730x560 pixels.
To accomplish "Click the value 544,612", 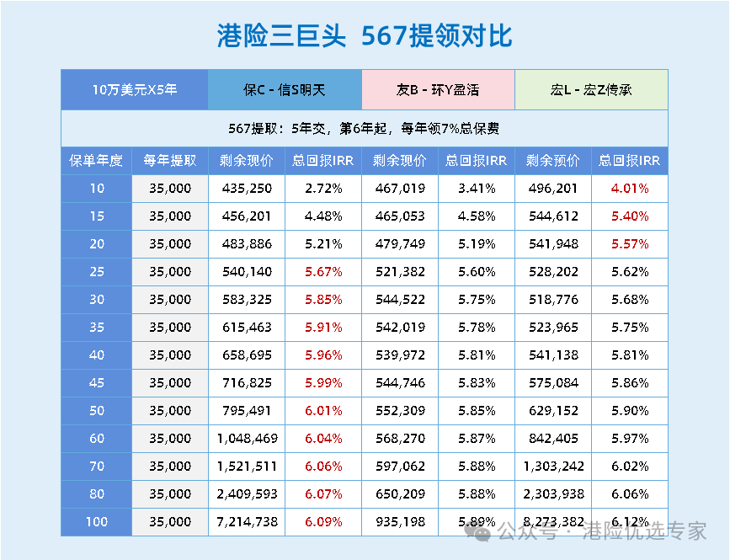I will pos(553,216).
